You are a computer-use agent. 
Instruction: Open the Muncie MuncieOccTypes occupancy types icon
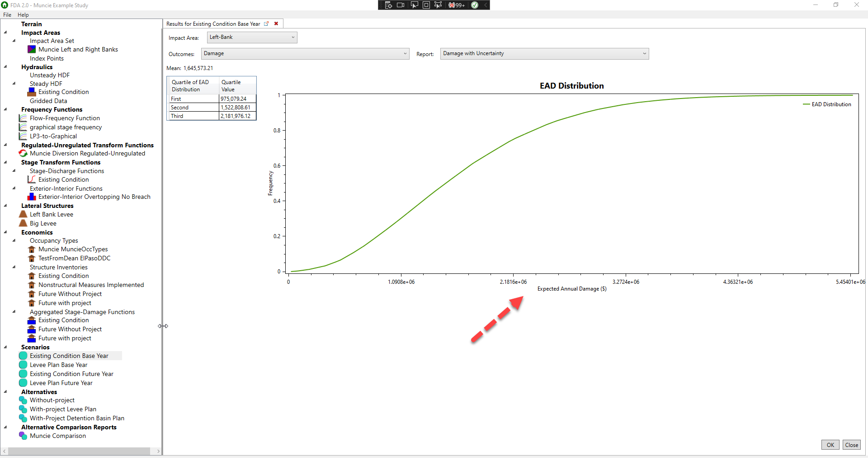click(32, 249)
